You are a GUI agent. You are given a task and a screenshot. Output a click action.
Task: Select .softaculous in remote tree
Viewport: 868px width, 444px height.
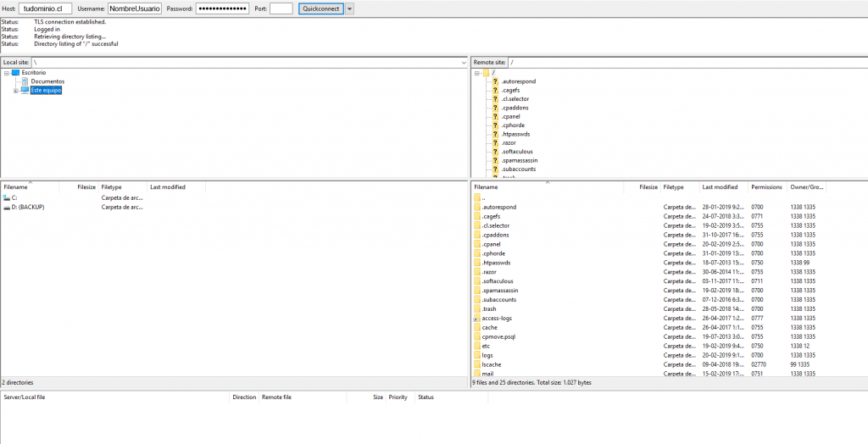tap(516, 152)
